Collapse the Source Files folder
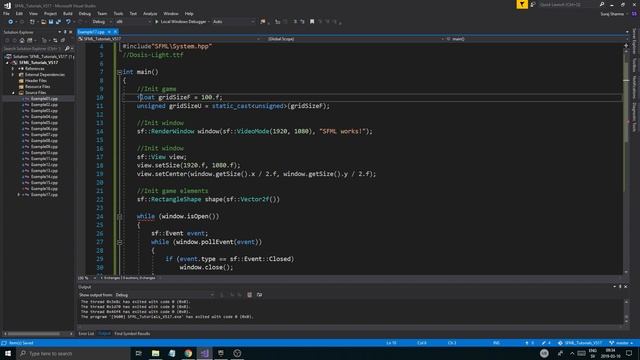This screenshot has height=360, width=640. pyautogui.click(x=13, y=93)
